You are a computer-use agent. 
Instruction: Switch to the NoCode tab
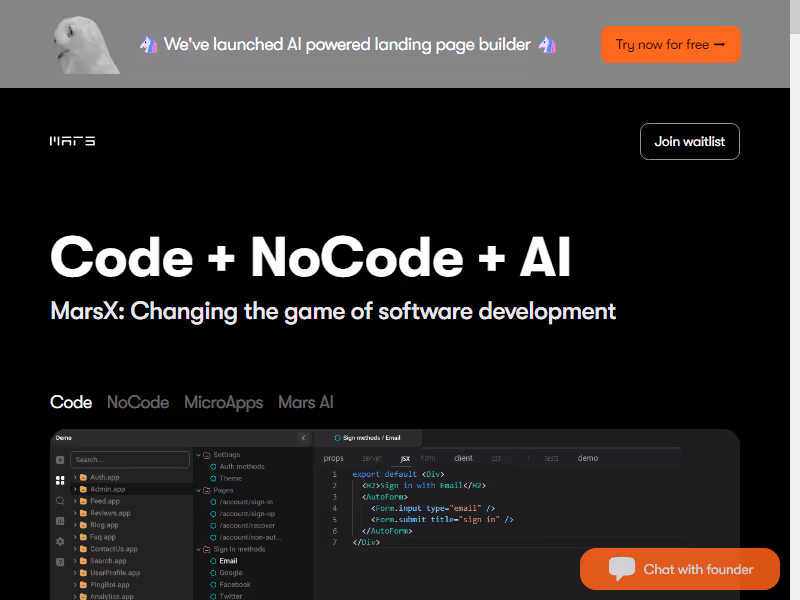138,403
